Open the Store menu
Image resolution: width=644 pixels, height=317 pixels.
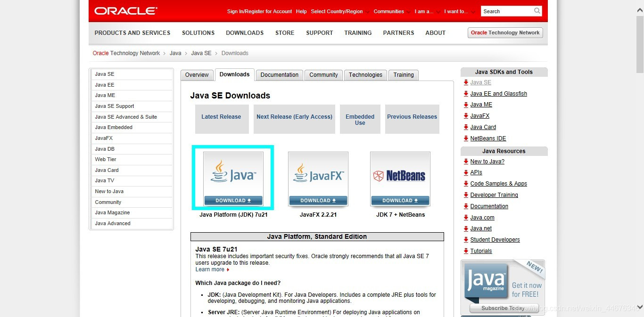tap(285, 33)
